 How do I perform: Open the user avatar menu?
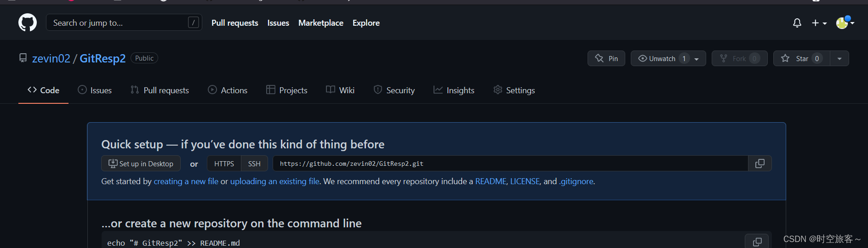point(845,23)
